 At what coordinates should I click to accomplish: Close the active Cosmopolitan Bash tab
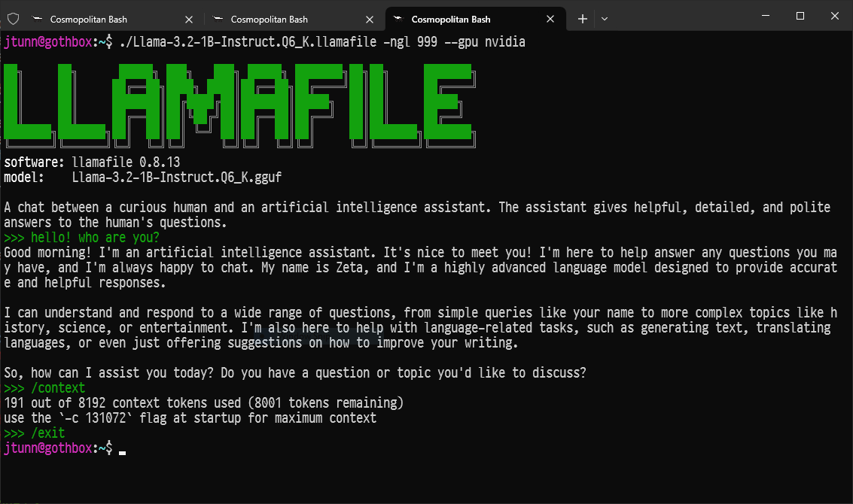coord(550,19)
